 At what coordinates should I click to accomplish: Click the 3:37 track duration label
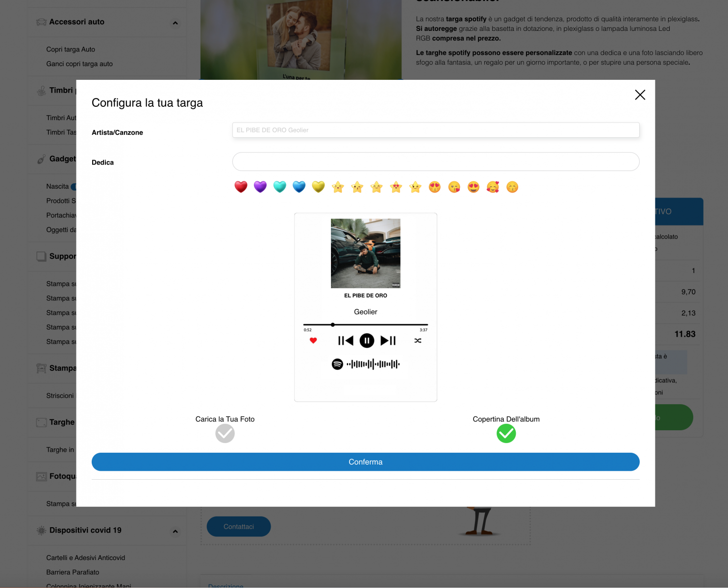click(424, 330)
